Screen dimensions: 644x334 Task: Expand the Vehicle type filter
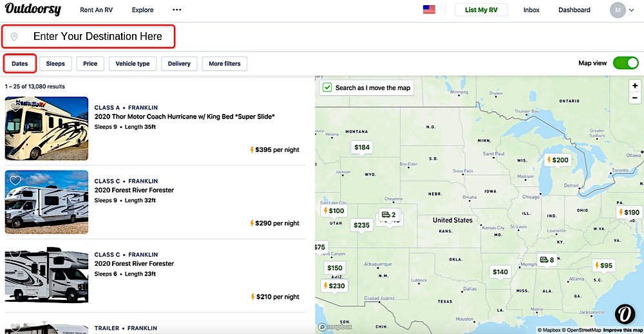tap(133, 64)
